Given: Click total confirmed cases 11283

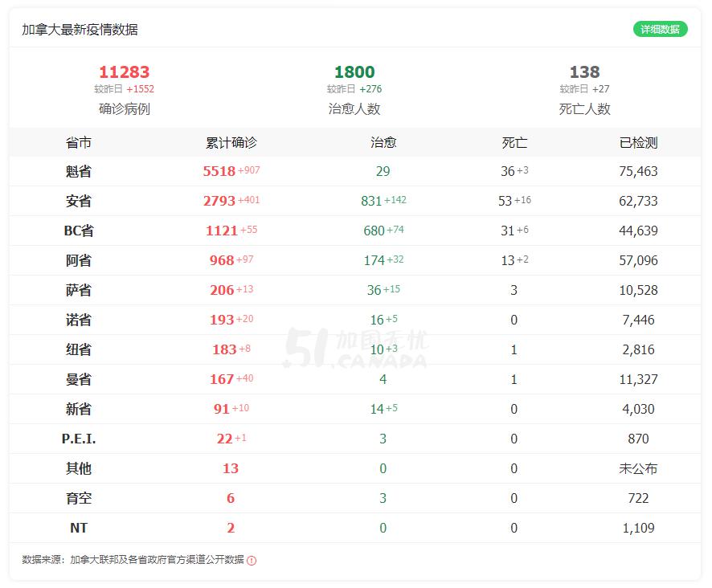Looking at the screenshot, I should pyautogui.click(x=124, y=71).
